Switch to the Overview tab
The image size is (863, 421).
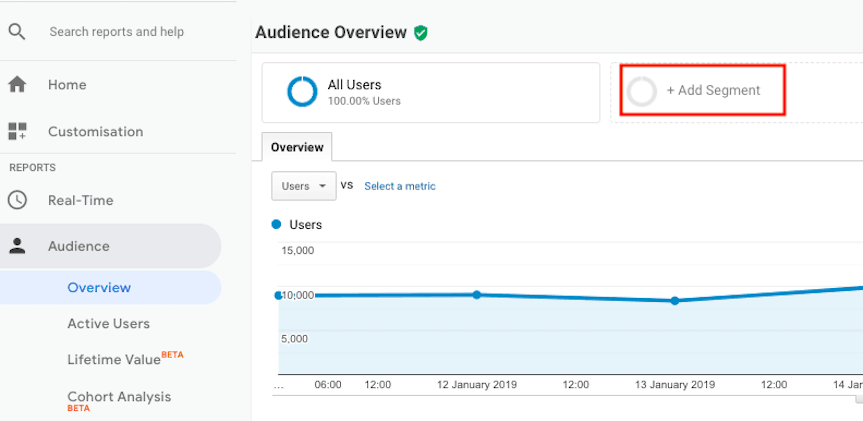point(297,147)
